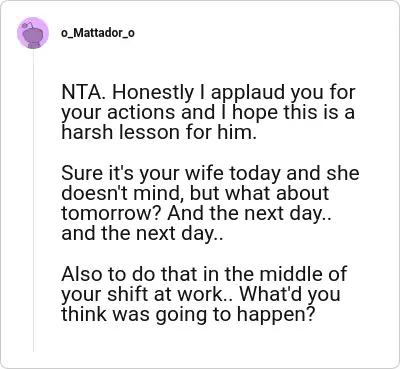The width and height of the screenshot is (400, 369).
Task: Visit o_Mattador_o user profile
Action: tap(98, 33)
